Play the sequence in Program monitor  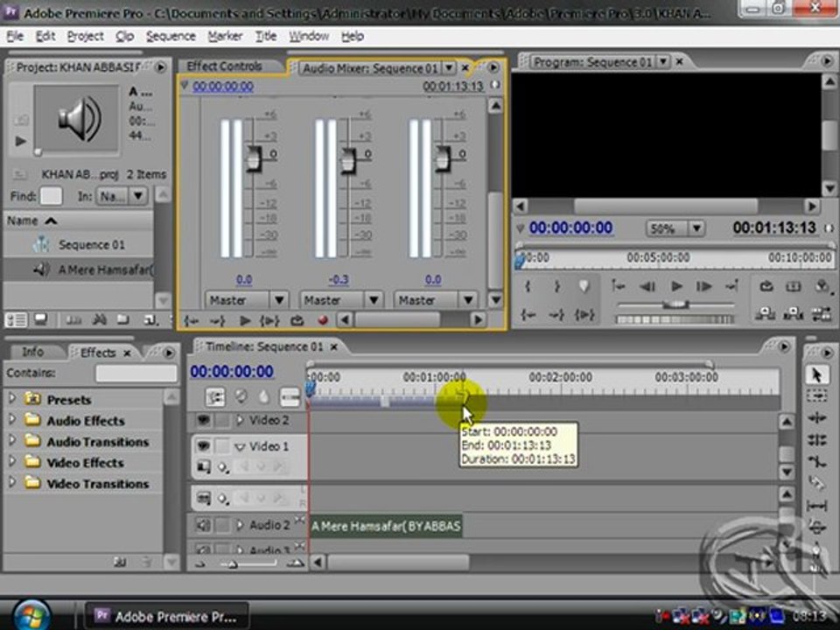click(x=676, y=287)
